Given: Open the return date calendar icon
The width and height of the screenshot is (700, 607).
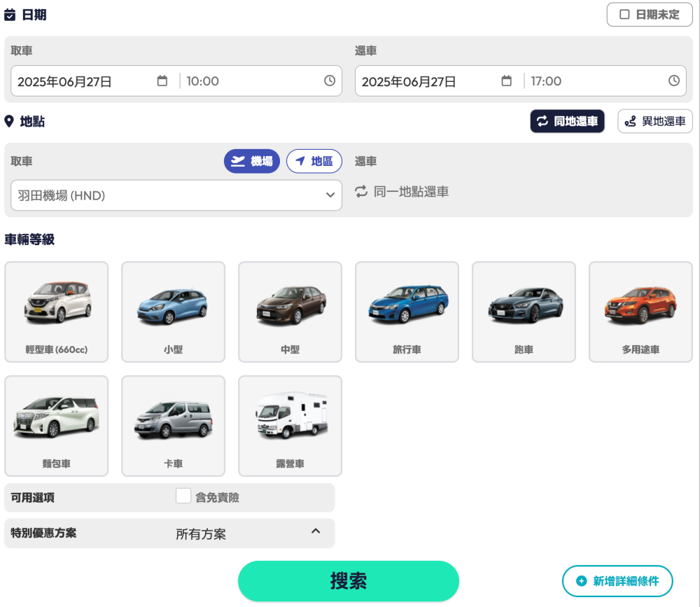Looking at the screenshot, I should pos(506,81).
